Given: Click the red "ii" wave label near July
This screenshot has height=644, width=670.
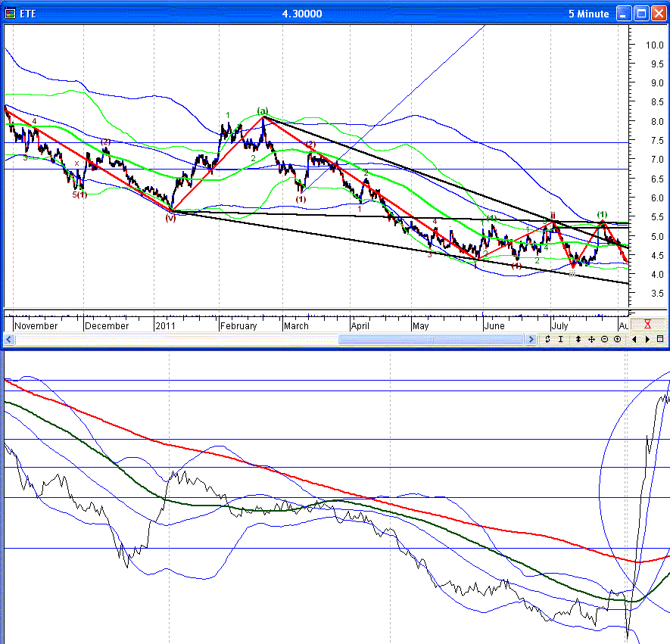Looking at the screenshot, I should 553,215.
